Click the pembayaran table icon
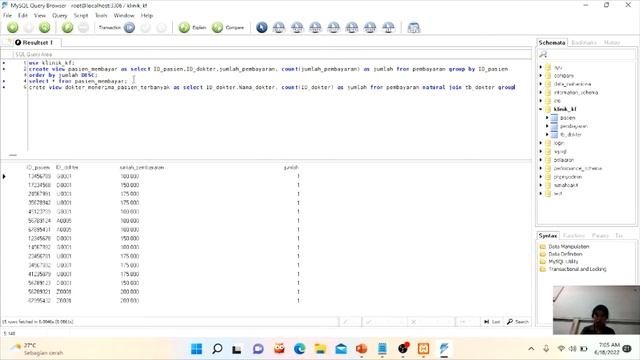The height and width of the screenshot is (360, 640). tap(554, 126)
